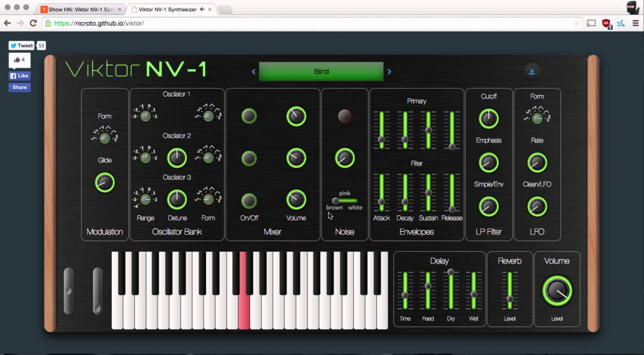
Task: Click the Primary envelope Sustain slider
Action: pos(428,130)
